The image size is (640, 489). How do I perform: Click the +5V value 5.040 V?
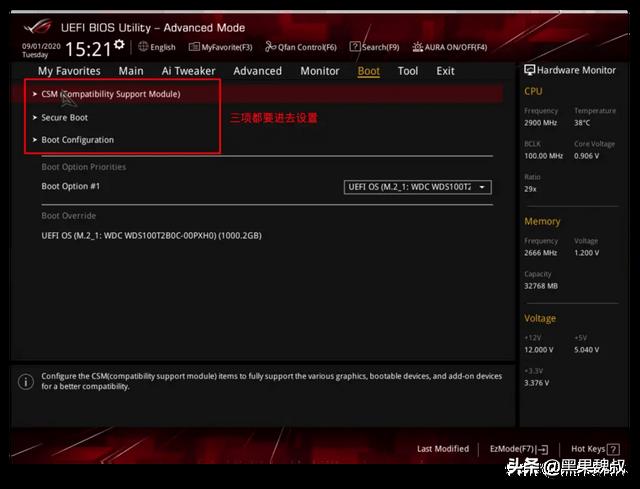tap(587, 350)
